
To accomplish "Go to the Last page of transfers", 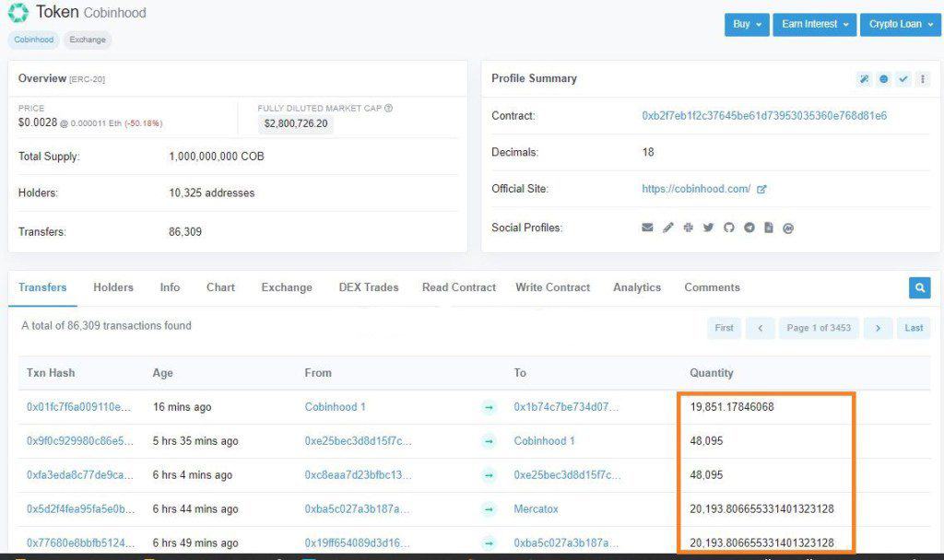I will click(914, 328).
